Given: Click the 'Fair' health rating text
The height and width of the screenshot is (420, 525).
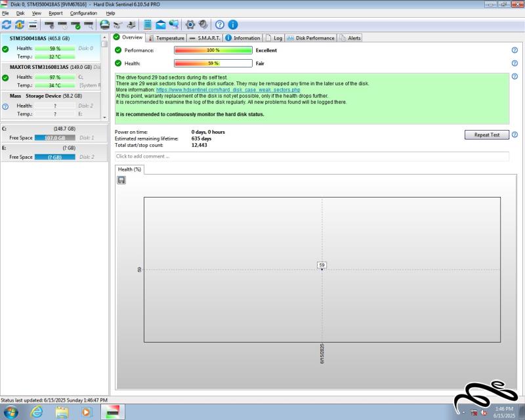Looking at the screenshot, I should click(x=260, y=63).
